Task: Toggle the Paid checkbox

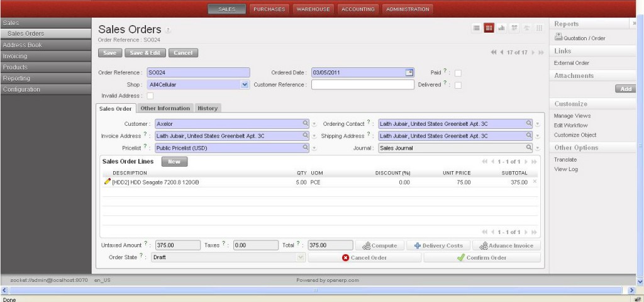Action: 458,73
